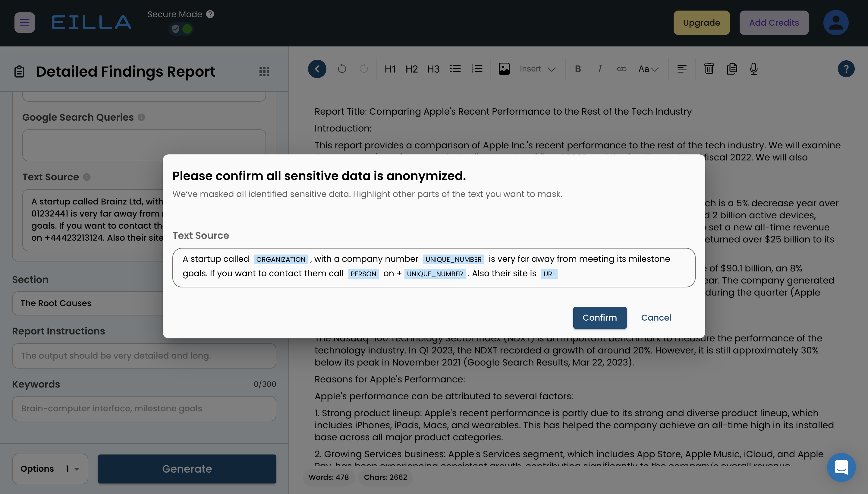Viewport: 868px width, 494px height.
Task: Toggle italic formatting
Action: coord(599,69)
